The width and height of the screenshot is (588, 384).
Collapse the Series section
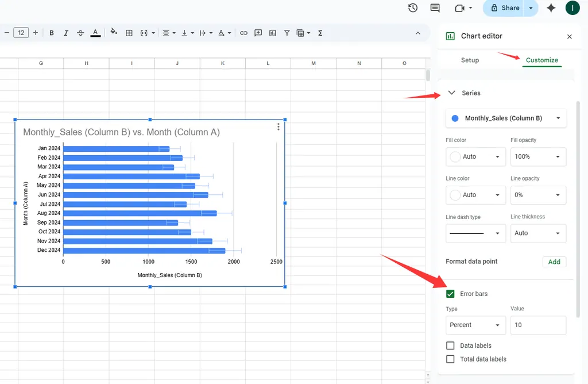[451, 93]
